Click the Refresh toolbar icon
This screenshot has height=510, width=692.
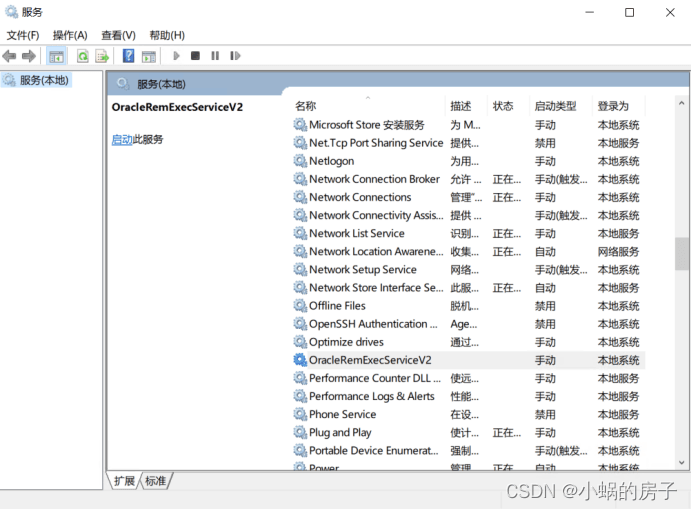[x=83, y=56]
